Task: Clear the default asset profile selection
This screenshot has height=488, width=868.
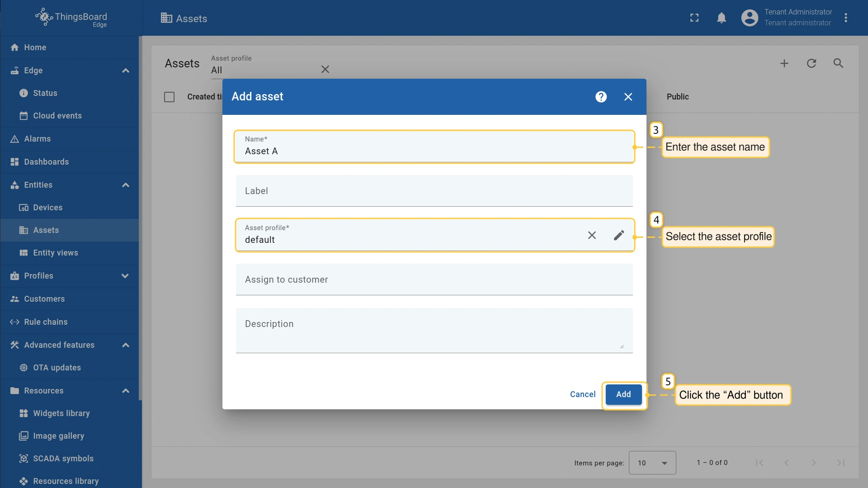Action: 592,235
